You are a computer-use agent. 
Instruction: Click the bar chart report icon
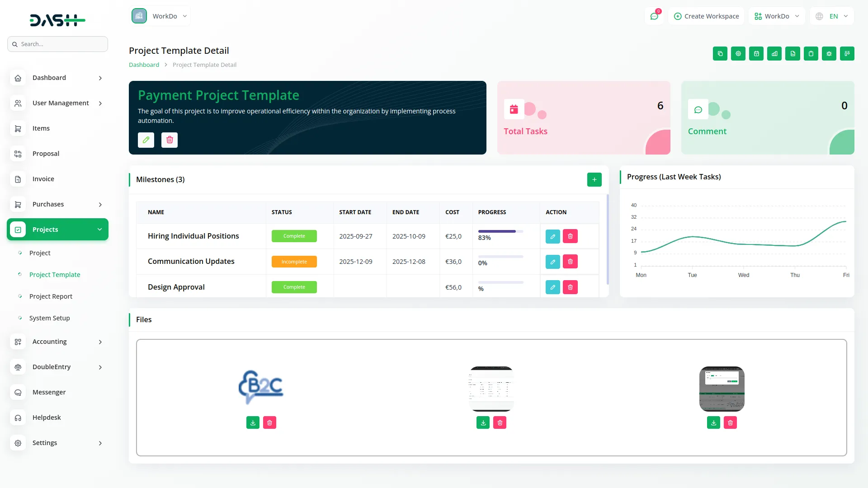click(x=774, y=53)
